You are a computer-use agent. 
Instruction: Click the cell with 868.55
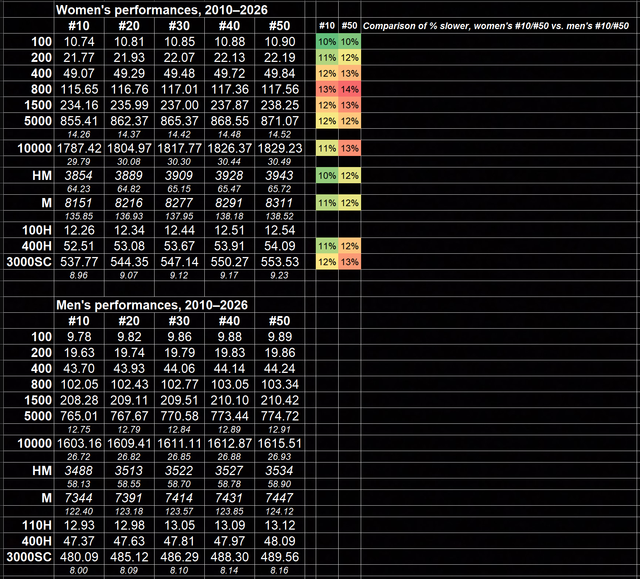click(229, 121)
